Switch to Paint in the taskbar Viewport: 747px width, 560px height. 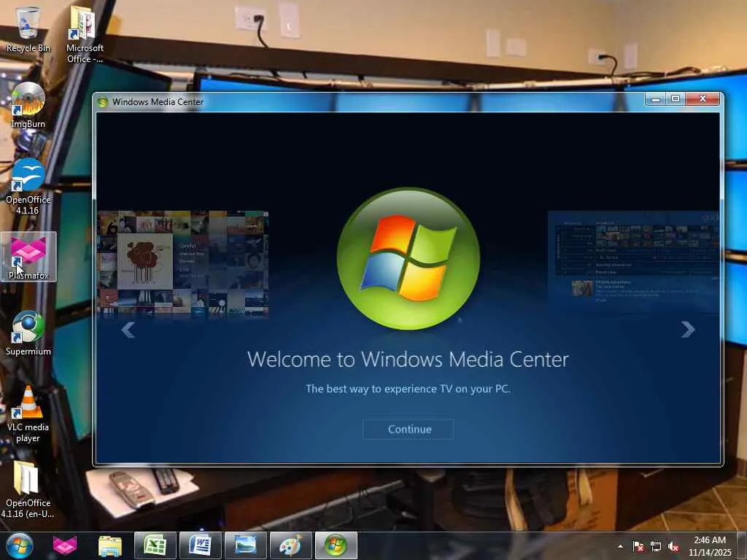coord(290,545)
